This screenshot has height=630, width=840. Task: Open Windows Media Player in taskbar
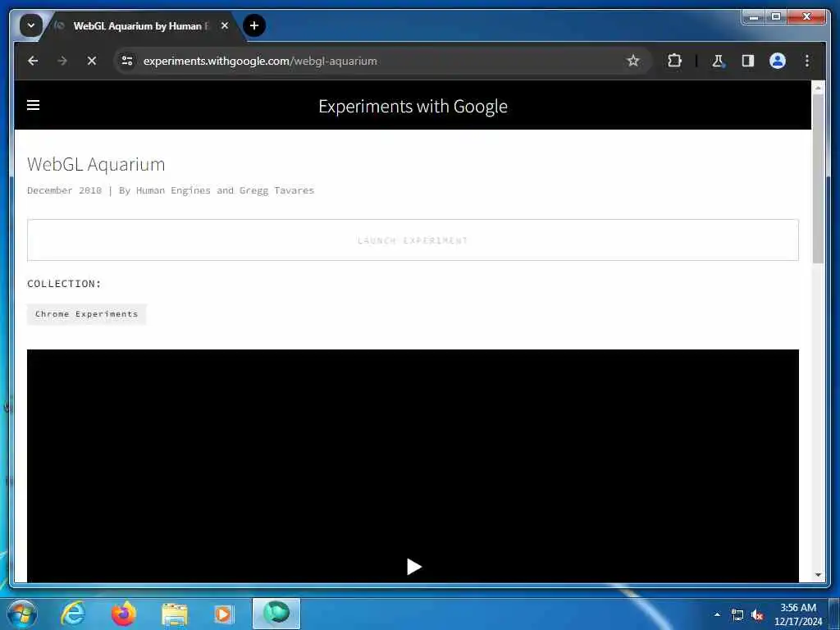point(223,614)
